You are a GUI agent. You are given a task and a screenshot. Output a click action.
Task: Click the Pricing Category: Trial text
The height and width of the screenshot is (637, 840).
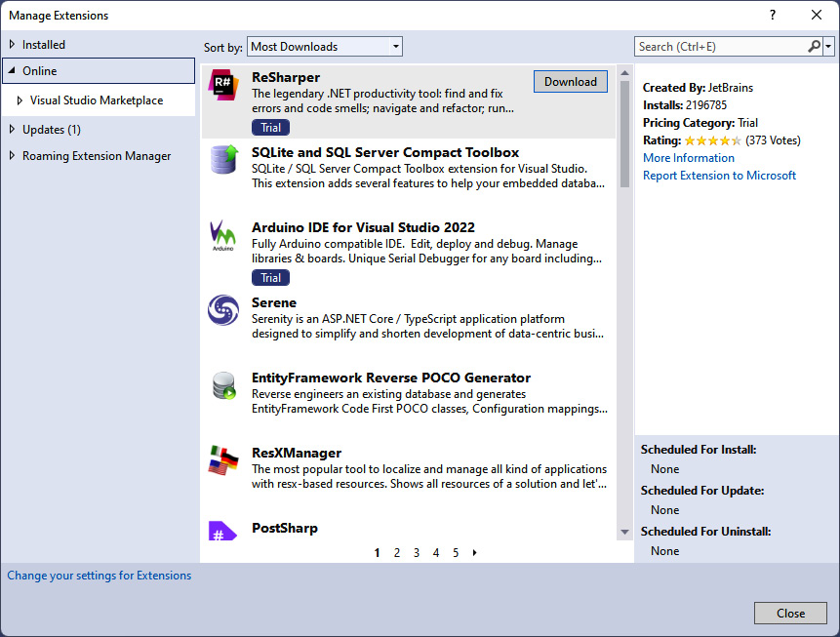tap(700, 123)
